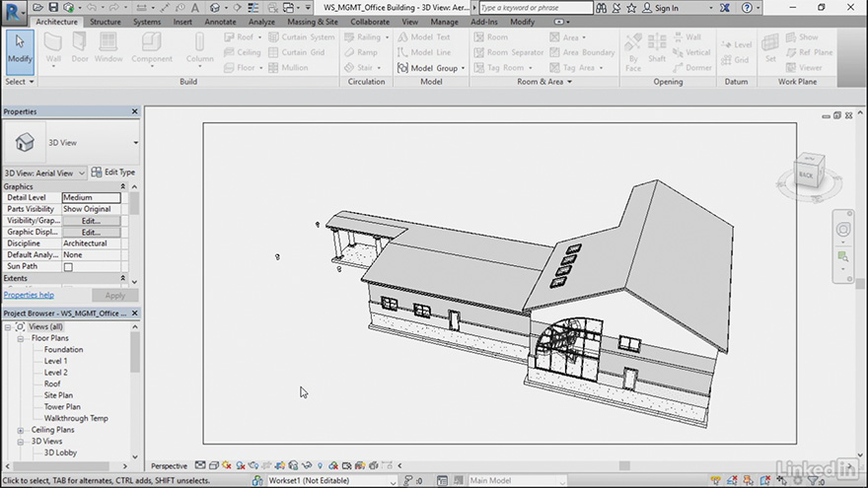The width and height of the screenshot is (868, 488).
Task: Click the Reveal Hidden Elements lightbulb icon
Action: click(320, 466)
